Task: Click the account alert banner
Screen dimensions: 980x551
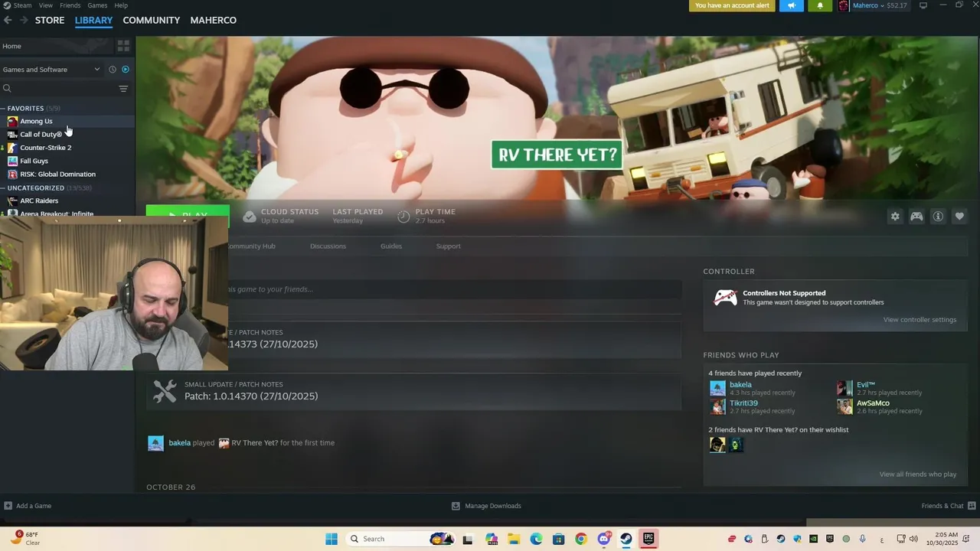Action: point(732,5)
